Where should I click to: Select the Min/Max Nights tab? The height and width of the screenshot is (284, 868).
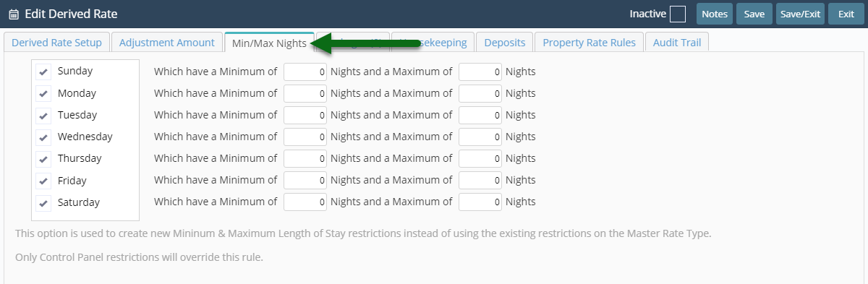click(269, 43)
